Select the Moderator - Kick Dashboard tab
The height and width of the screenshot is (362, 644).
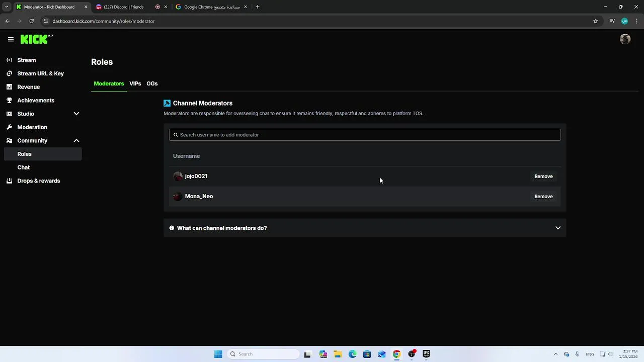(x=51, y=7)
